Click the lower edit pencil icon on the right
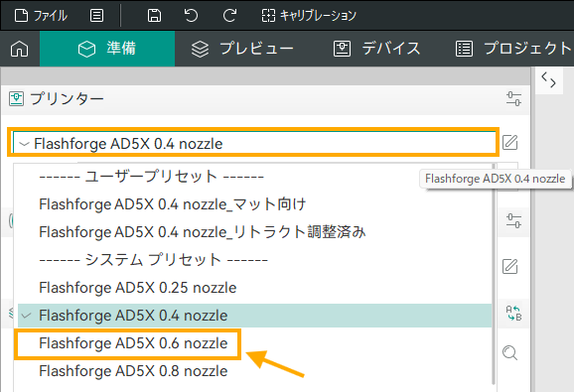This screenshot has width=574, height=392. coord(509,266)
